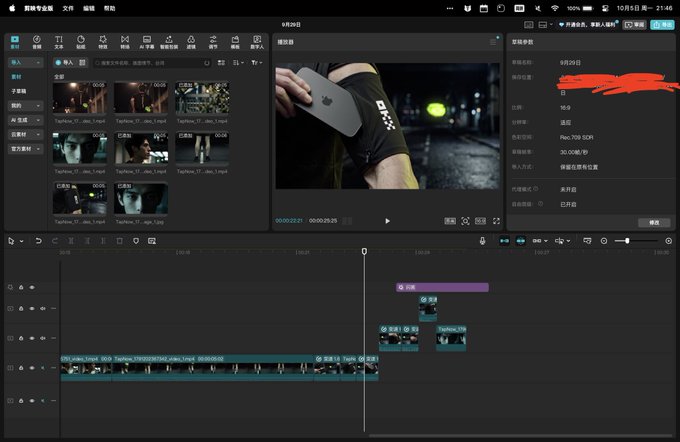Screen dimensions: 680x442
Task: Open the 数字人 digital human panel
Action: [257, 42]
